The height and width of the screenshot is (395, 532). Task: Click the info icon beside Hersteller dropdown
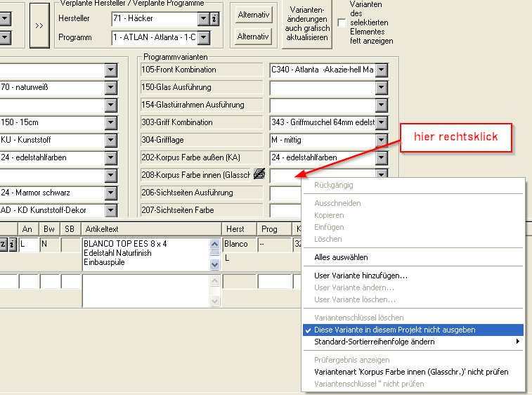[214, 18]
